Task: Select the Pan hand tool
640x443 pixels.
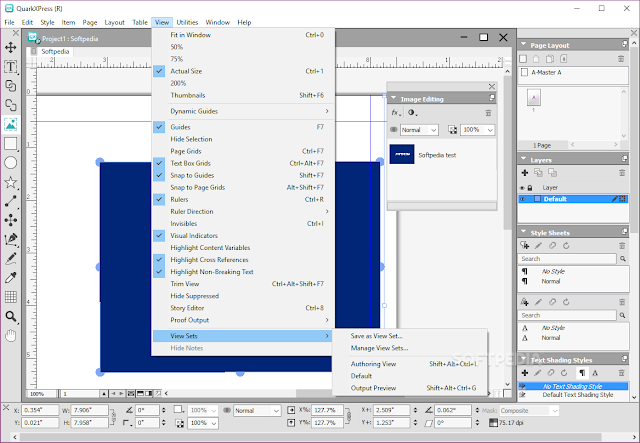Action: [x=11, y=336]
